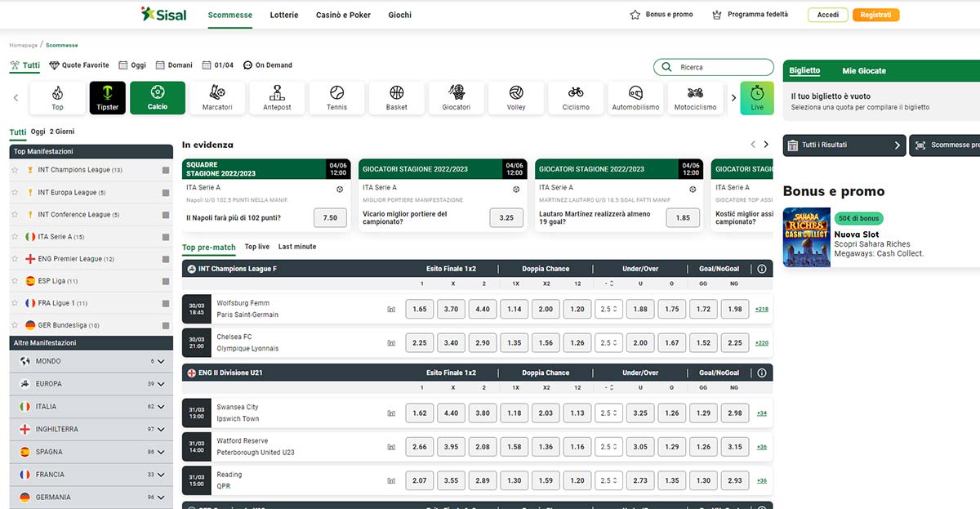Check the ITA Serie A checkbox
980x509 pixels.
coord(166,237)
